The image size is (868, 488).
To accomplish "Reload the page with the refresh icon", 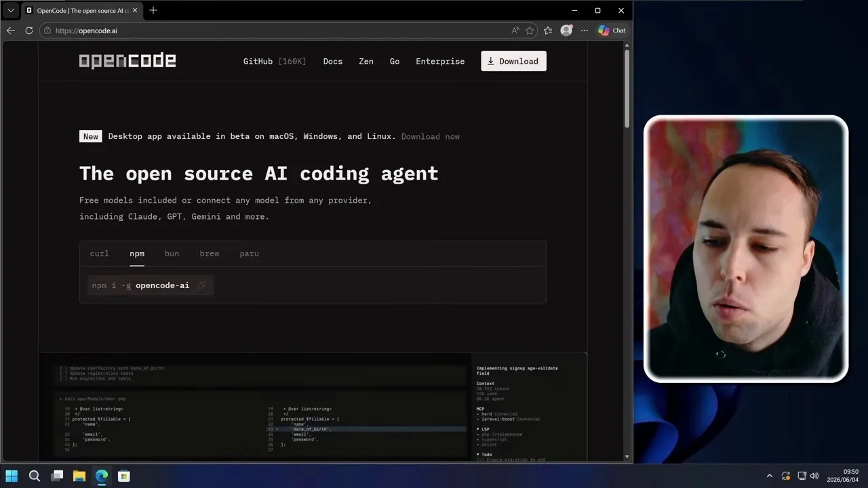I will (x=29, y=30).
